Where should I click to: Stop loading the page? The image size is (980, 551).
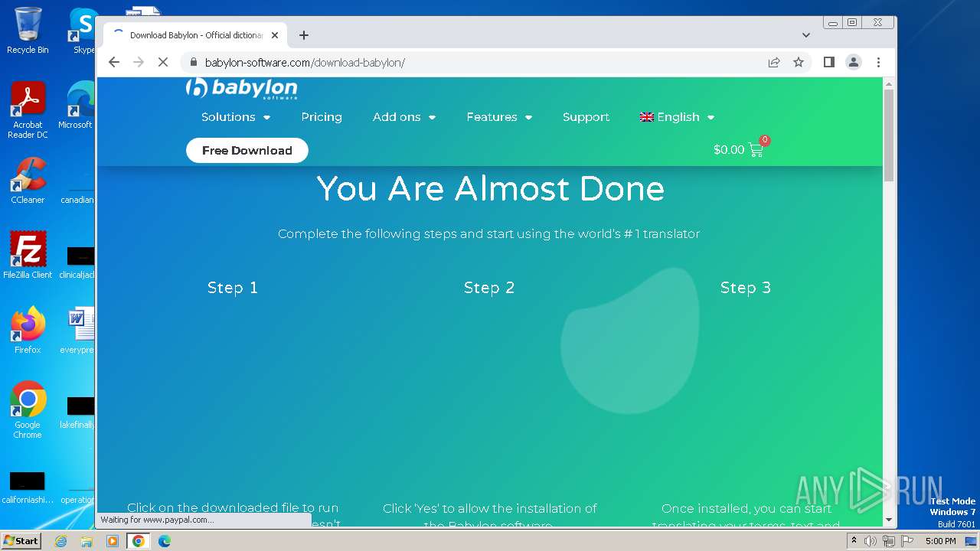pyautogui.click(x=163, y=62)
